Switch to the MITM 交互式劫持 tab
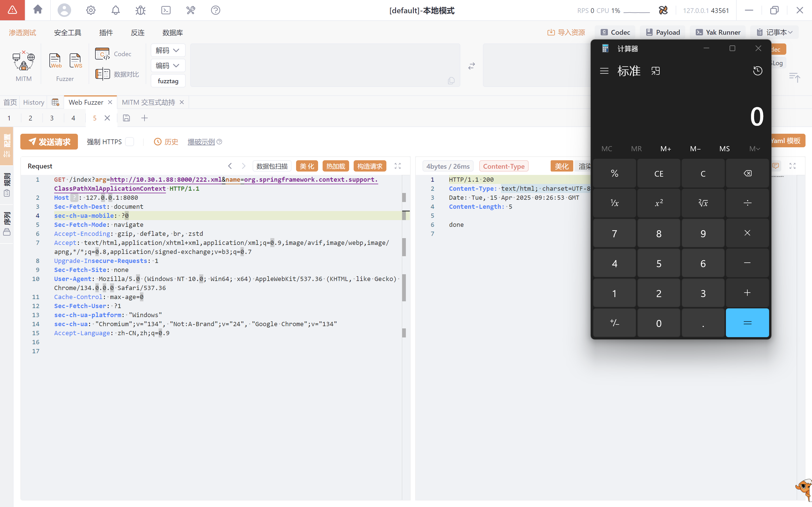 click(x=148, y=102)
